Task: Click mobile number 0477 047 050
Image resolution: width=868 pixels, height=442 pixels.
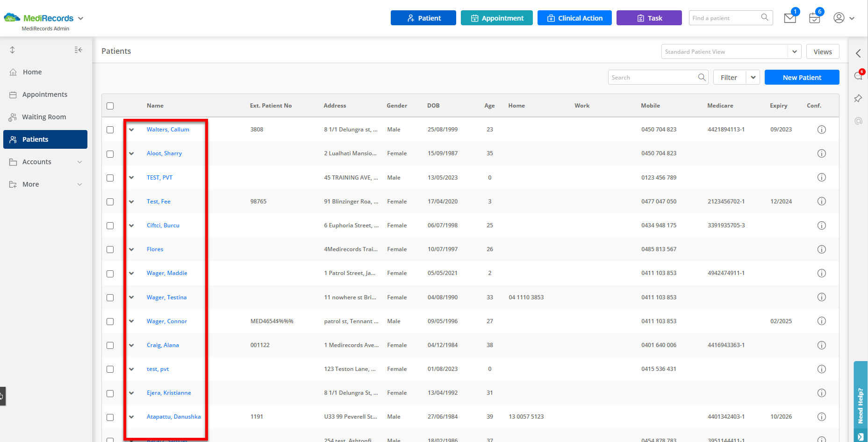Action: 659,202
